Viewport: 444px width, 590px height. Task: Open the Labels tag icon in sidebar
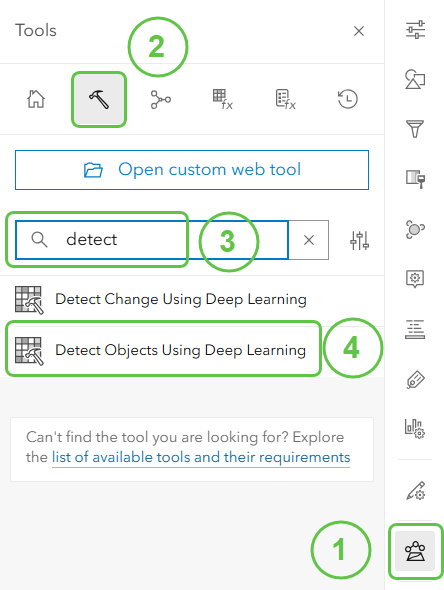coord(415,379)
